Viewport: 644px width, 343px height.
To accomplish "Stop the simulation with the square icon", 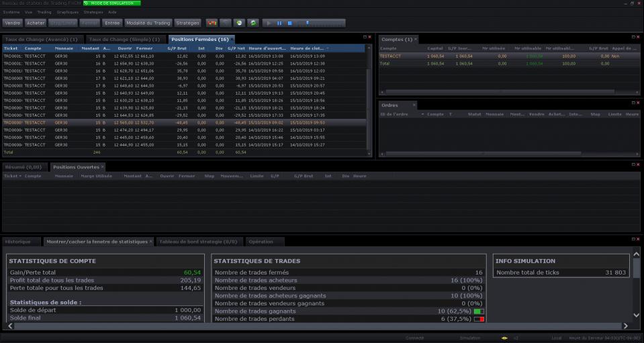I will point(289,23).
